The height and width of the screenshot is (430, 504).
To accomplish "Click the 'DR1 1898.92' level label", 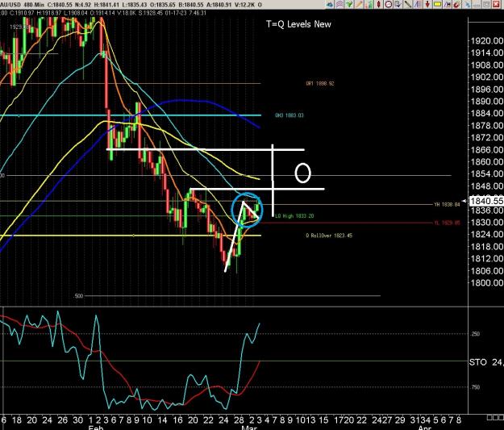I will click(320, 84).
